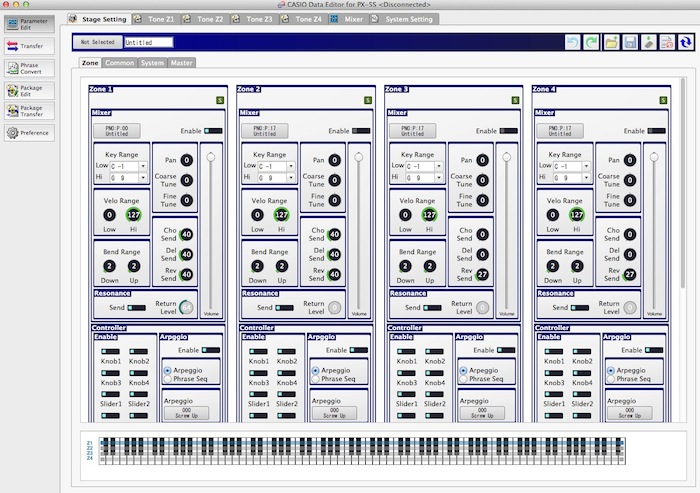
Task: Click Zone 1 green S icon
Action: (x=220, y=100)
